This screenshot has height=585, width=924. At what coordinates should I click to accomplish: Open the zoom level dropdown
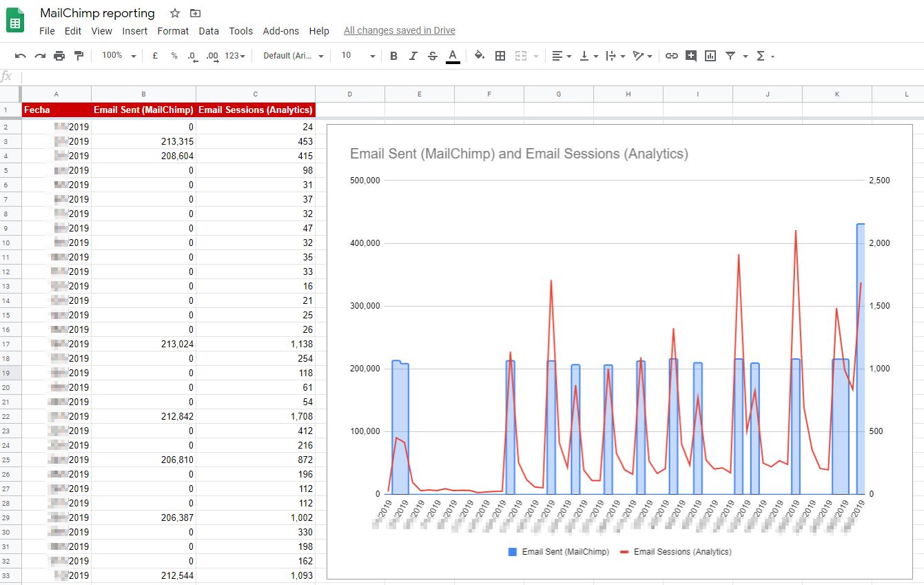click(119, 56)
